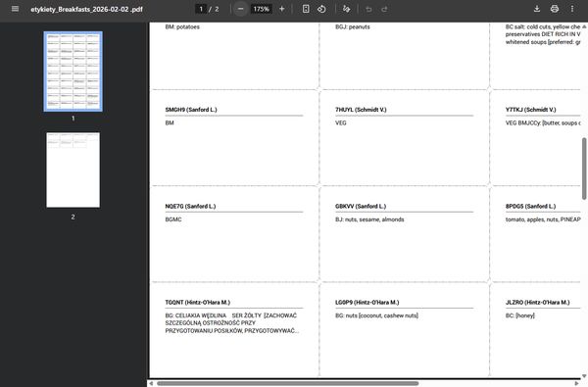The height and width of the screenshot is (387, 588).
Task: Undo the last annotation
Action: pos(368,9)
